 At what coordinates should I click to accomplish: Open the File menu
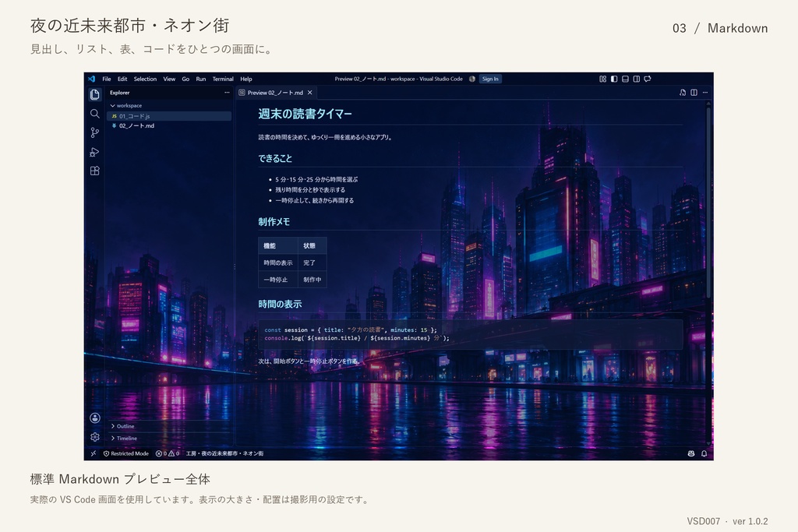[106, 79]
